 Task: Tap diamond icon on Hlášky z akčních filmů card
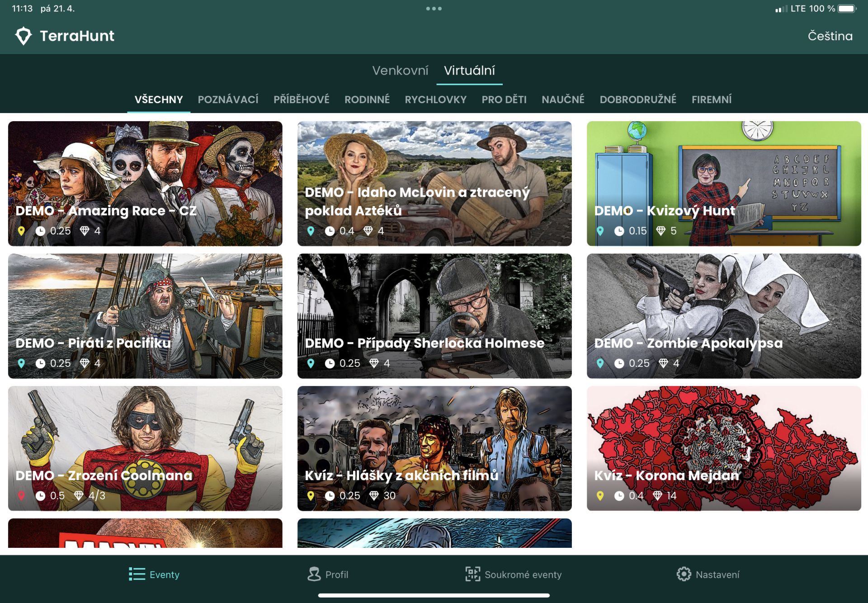(x=374, y=496)
